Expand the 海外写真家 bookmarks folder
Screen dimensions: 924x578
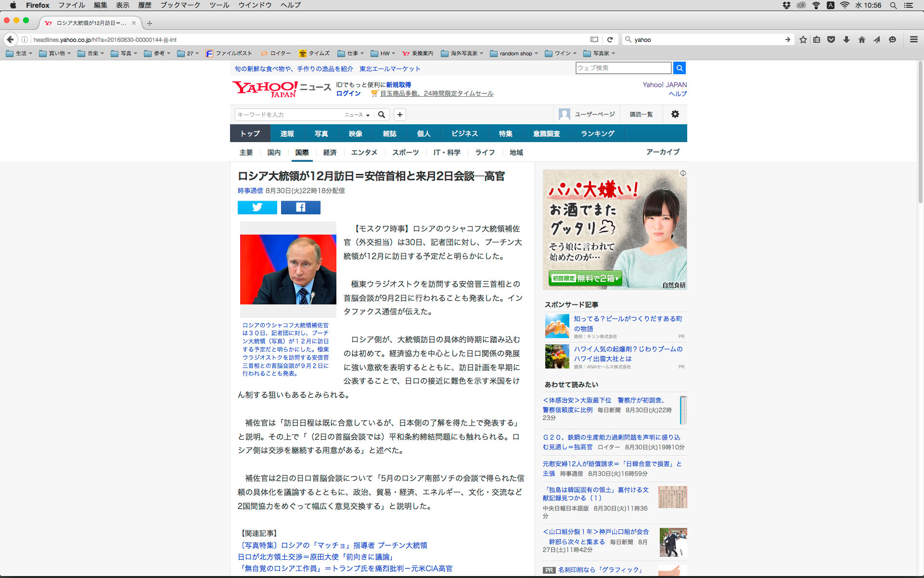point(462,53)
